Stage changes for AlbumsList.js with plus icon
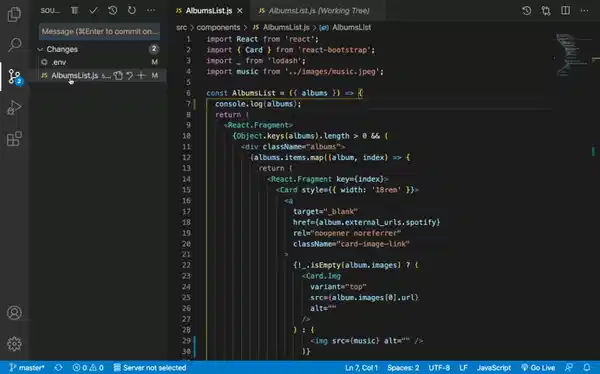 click(x=141, y=75)
